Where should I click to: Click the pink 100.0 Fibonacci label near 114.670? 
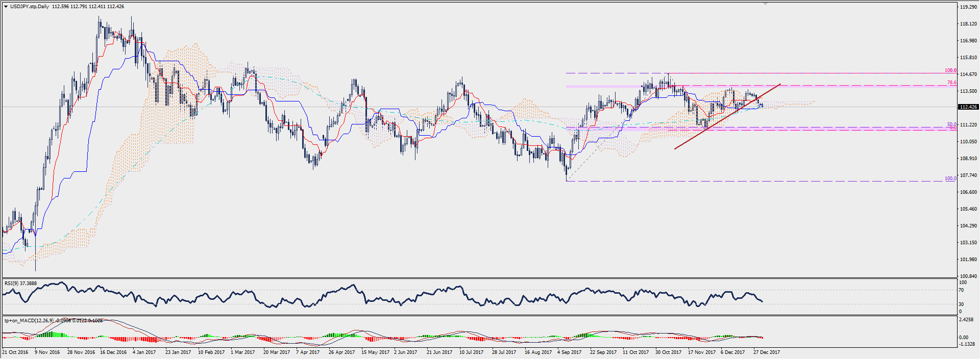point(950,70)
